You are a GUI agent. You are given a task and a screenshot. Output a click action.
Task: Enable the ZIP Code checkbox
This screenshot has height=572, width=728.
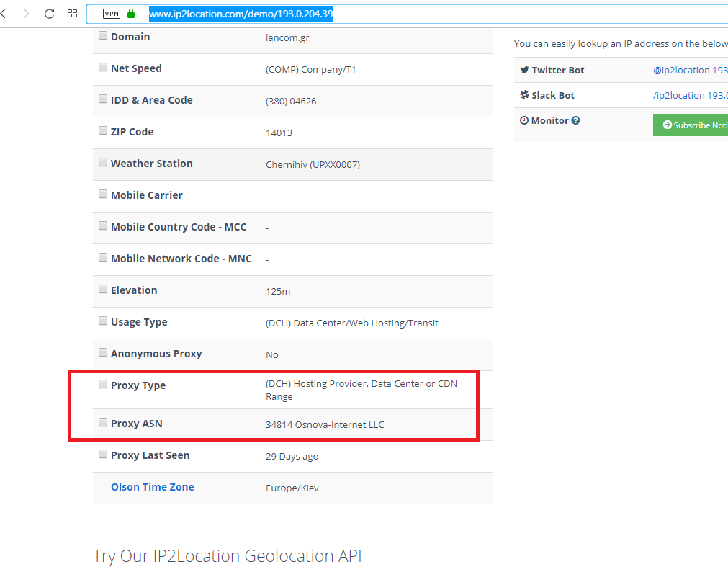(x=103, y=131)
